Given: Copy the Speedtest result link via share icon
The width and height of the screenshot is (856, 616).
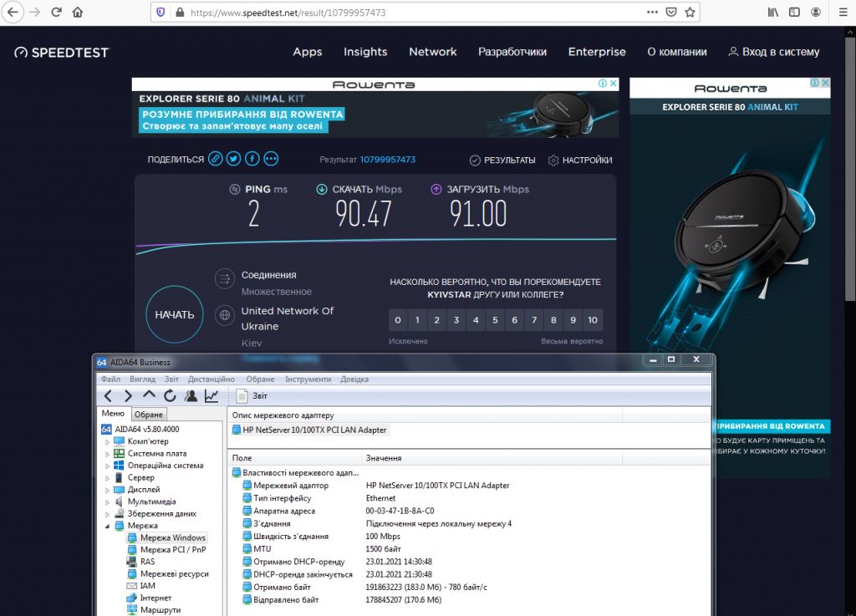Looking at the screenshot, I should click(216, 160).
